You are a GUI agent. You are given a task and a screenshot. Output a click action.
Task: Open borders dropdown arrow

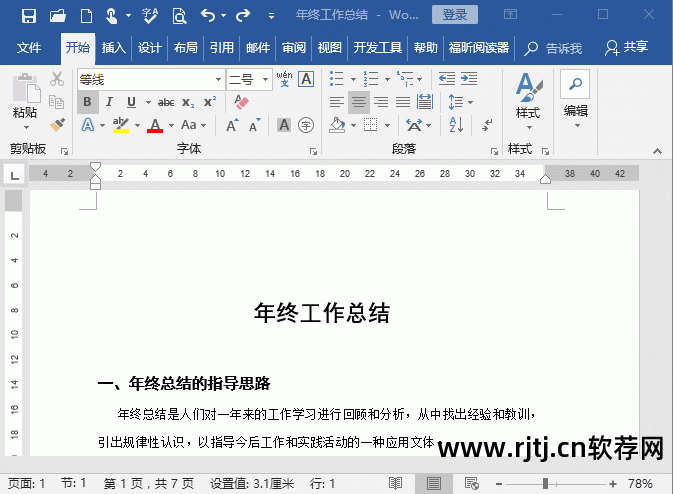[x=387, y=125]
